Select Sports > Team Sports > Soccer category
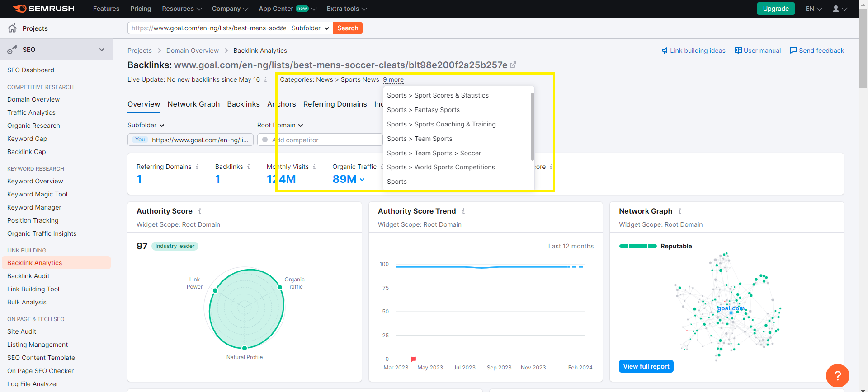This screenshot has width=868, height=392. click(434, 153)
